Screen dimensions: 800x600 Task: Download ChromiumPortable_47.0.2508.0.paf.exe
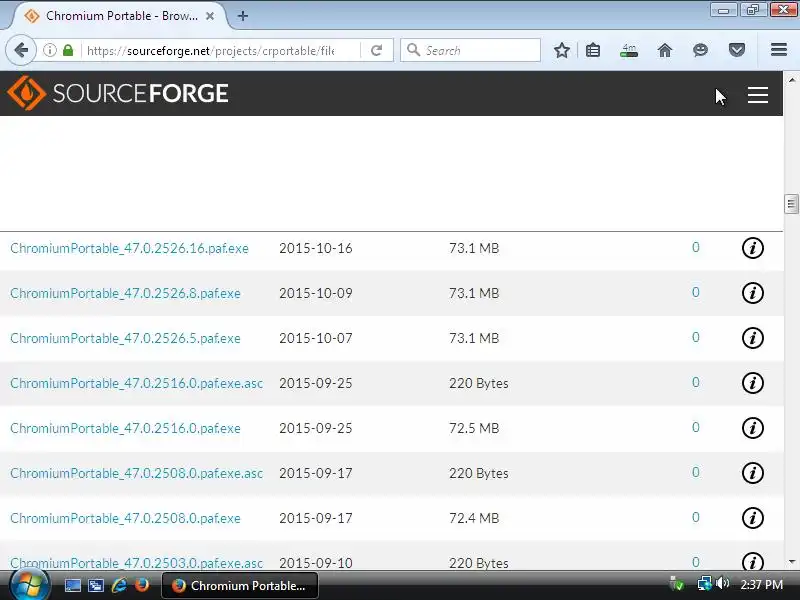pos(125,518)
